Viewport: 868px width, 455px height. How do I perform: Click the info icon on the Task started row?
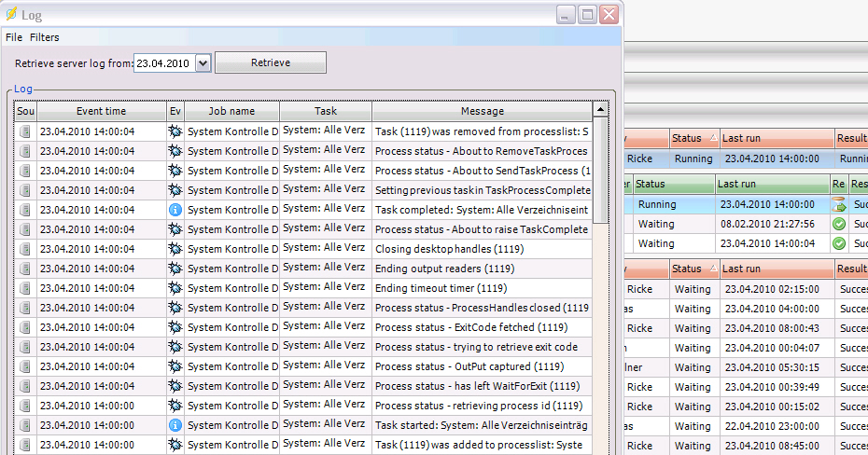pos(175,425)
